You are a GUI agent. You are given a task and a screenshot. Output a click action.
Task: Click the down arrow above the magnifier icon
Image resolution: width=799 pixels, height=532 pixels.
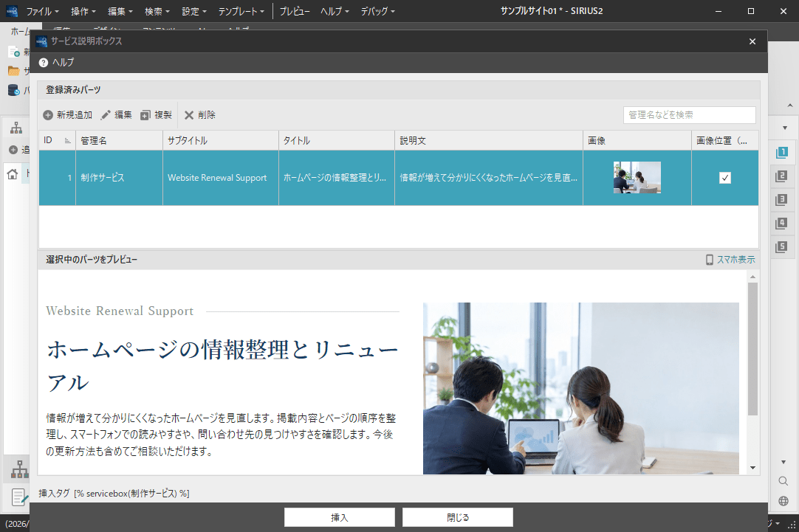click(x=783, y=462)
